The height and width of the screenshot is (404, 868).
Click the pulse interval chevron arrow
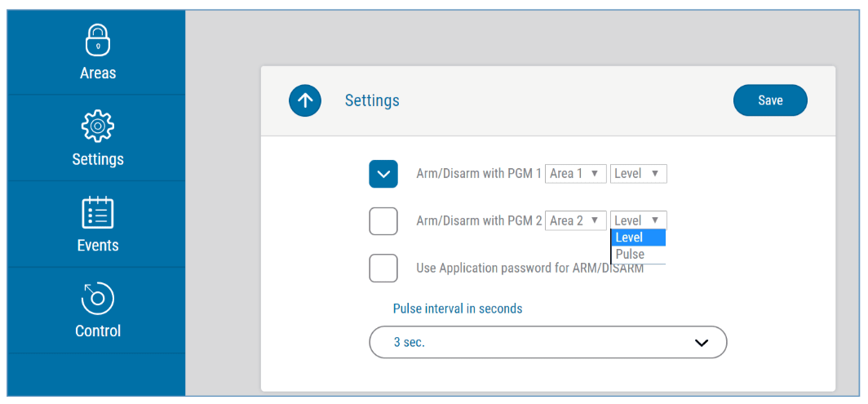click(702, 343)
